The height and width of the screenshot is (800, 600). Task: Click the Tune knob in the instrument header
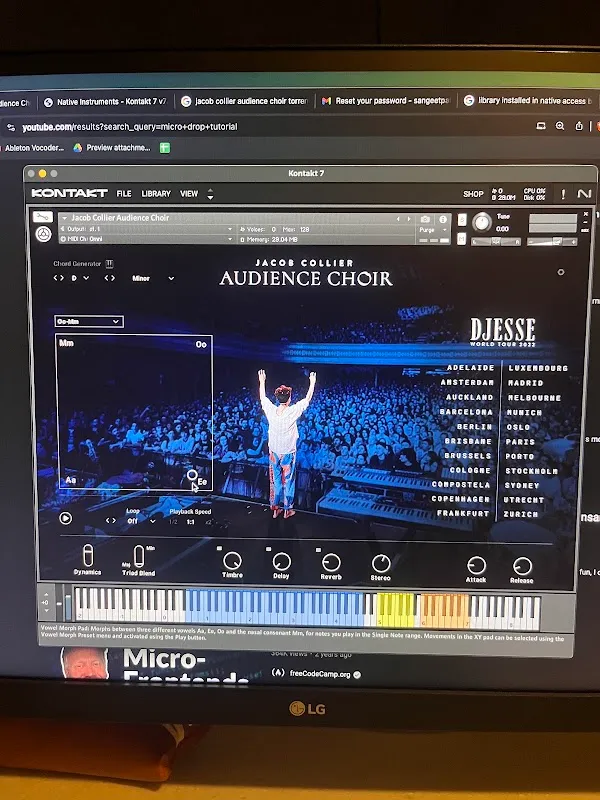tap(482, 222)
